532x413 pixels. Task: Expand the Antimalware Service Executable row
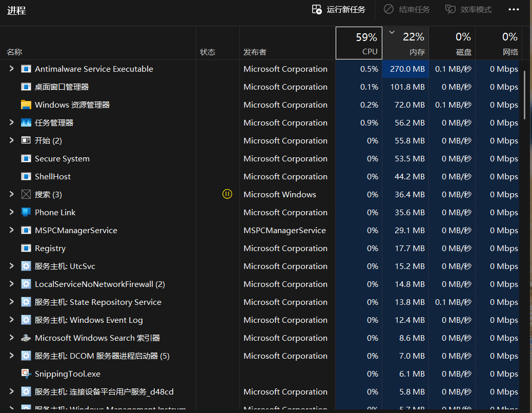(x=12, y=69)
